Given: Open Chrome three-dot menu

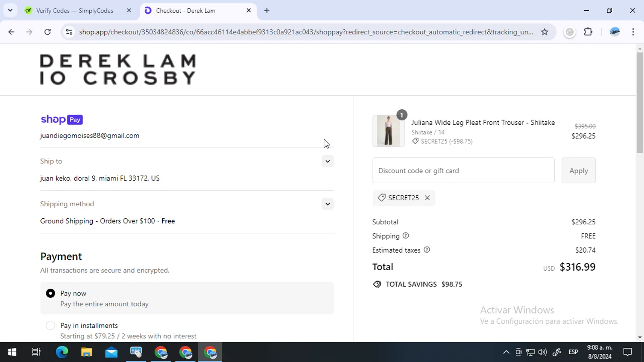Looking at the screenshot, I should (633, 32).
